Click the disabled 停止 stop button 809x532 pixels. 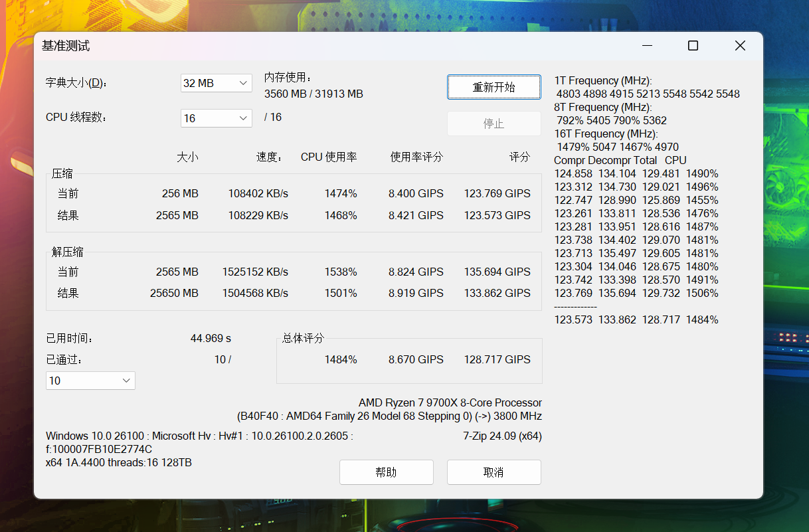coord(494,124)
